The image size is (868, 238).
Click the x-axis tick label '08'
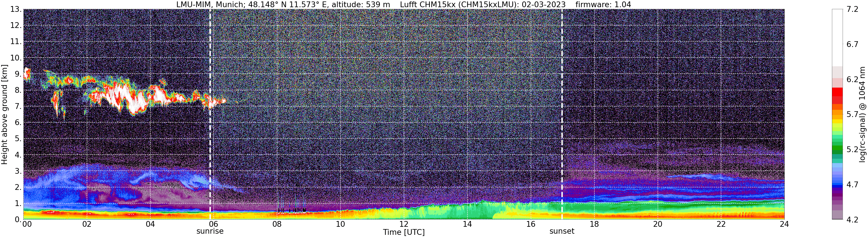(x=277, y=224)
